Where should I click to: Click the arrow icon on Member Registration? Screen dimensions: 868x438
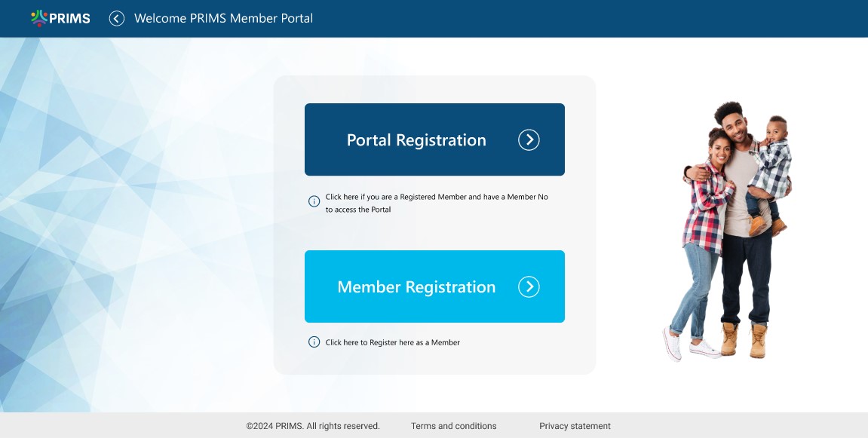pos(529,286)
